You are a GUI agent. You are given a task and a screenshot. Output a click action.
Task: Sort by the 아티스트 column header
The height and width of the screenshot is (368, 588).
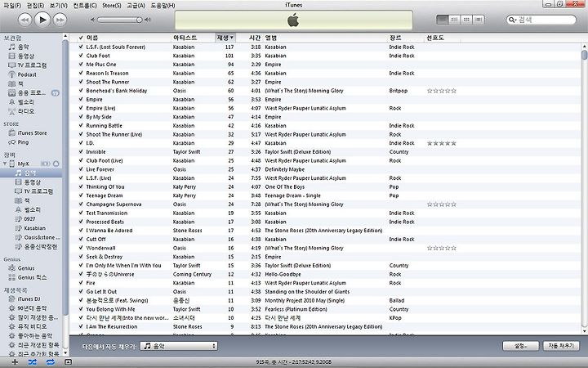tap(193, 38)
